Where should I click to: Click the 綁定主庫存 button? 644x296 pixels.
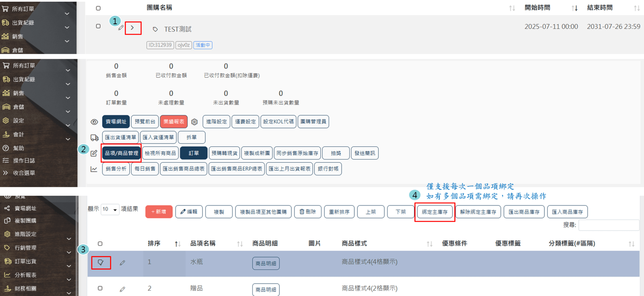(x=434, y=212)
